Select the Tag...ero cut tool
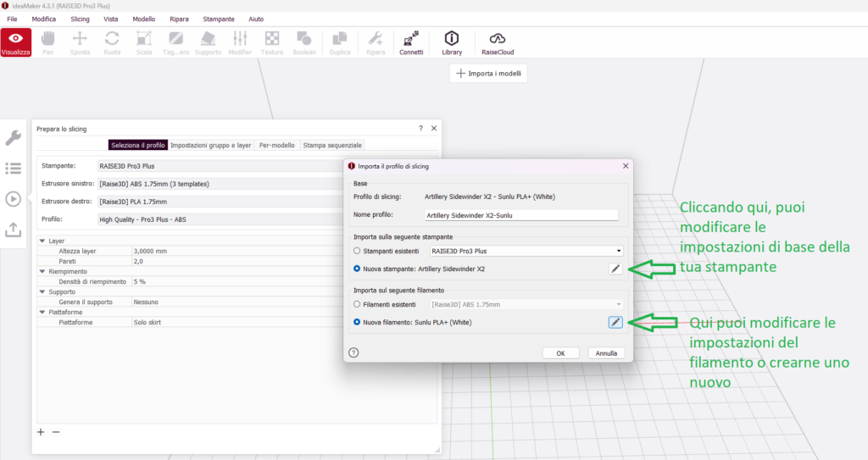 (176, 42)
